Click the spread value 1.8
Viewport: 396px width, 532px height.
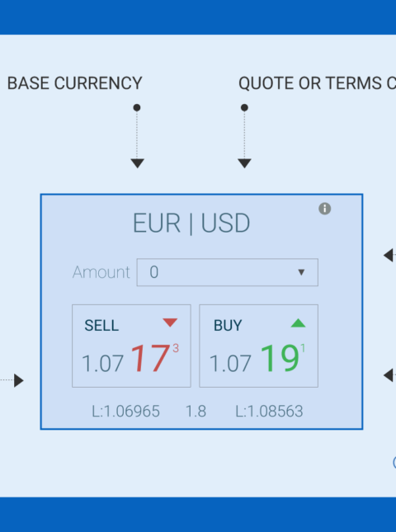click(x=196, y=412)
